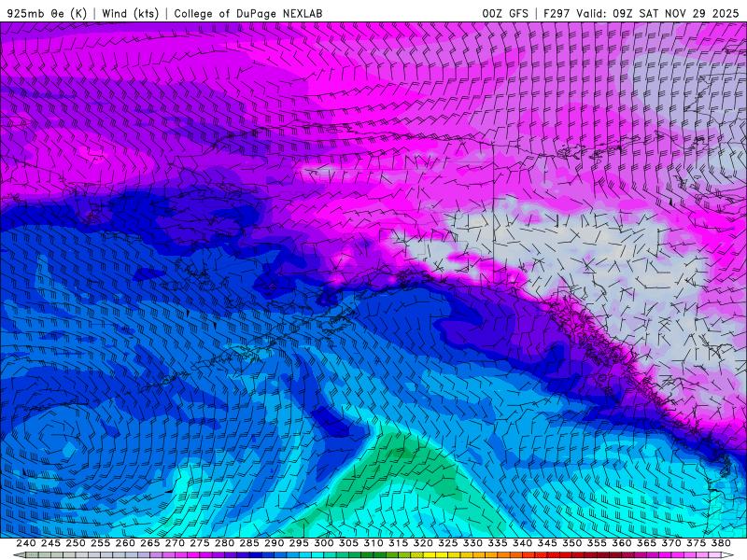Click the 320 color scale label

point(423,543)
